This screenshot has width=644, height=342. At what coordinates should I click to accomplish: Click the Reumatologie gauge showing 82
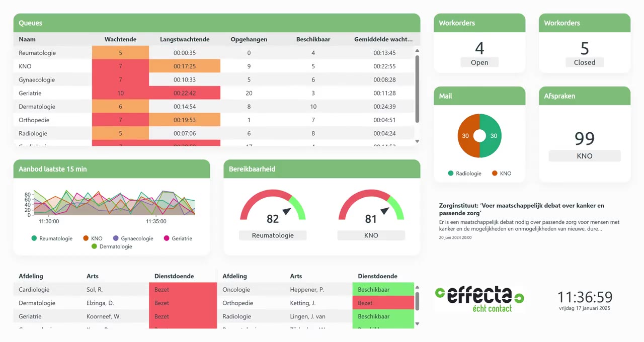273,206
